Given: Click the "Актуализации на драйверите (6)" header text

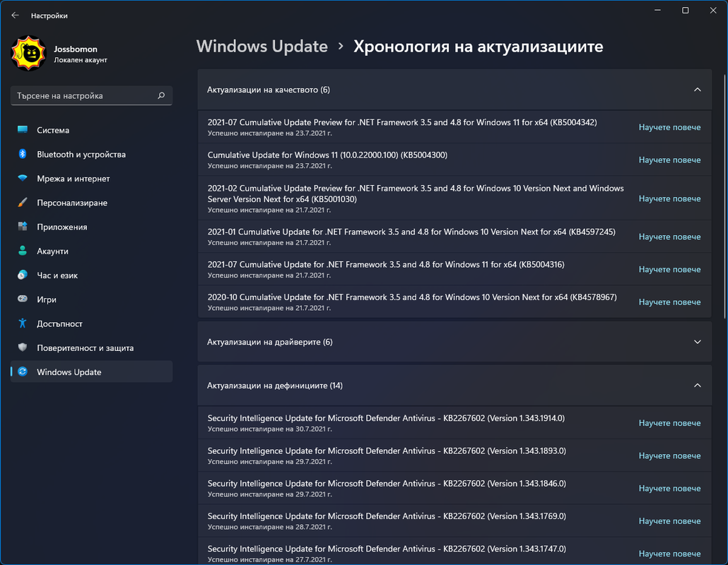Looking at the screenshot, I should click(x=270, y=342).
